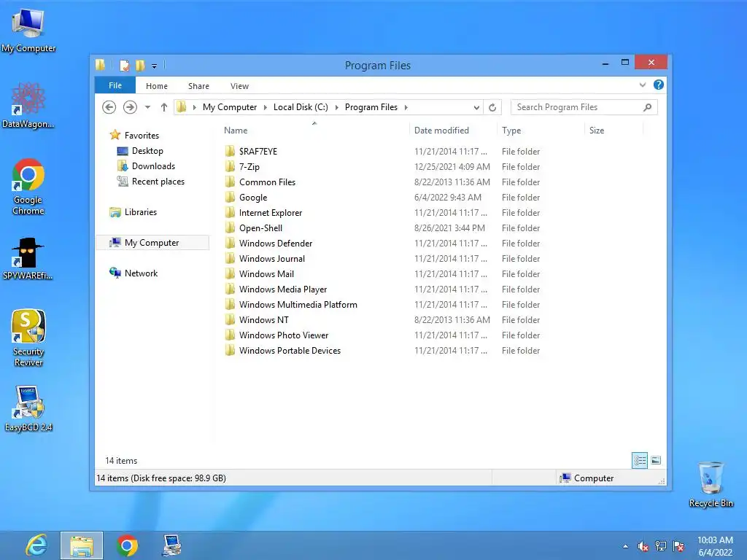Open the network tray icon

[x=661, y=546]
